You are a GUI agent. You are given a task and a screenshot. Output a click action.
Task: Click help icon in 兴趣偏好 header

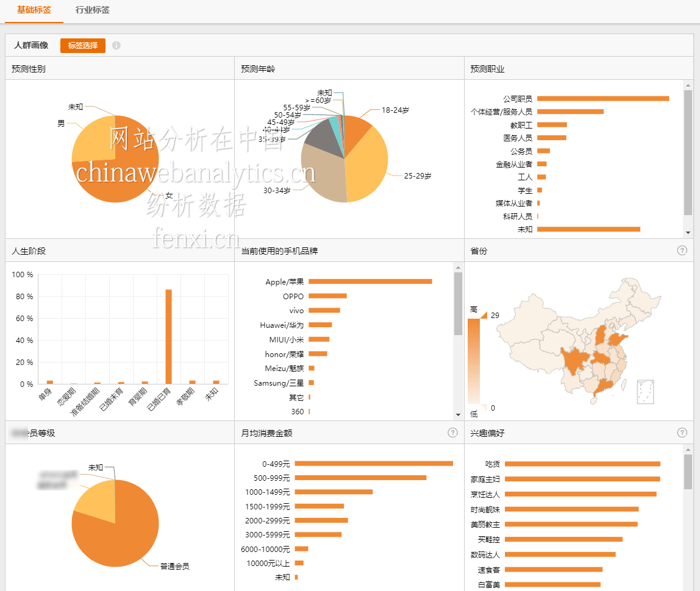pos(682,433)
